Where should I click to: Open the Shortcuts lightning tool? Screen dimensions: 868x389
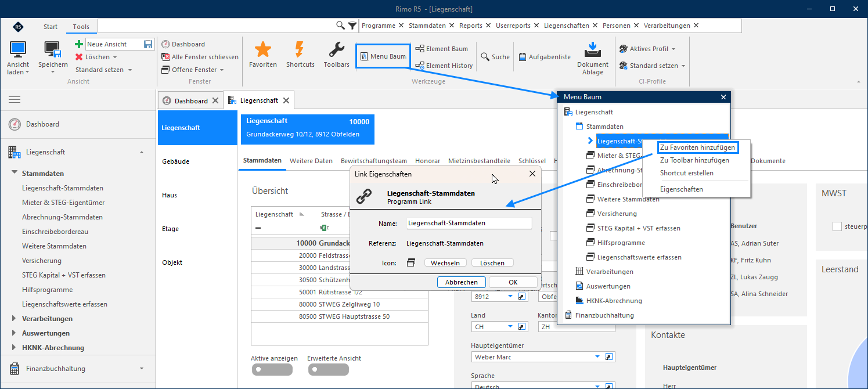click(300, 55)
